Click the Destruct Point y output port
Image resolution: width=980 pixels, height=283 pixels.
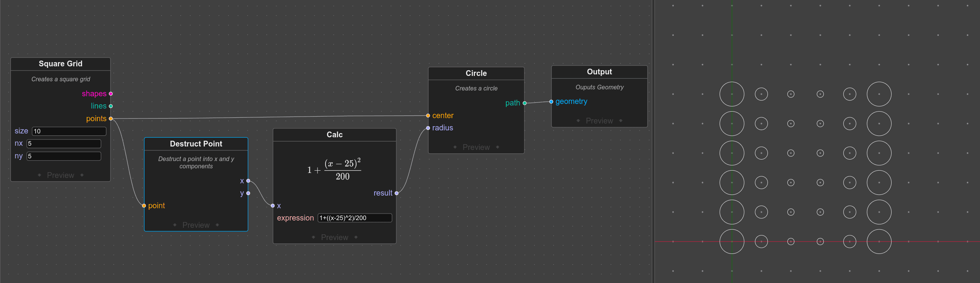[x=248, y=193]
